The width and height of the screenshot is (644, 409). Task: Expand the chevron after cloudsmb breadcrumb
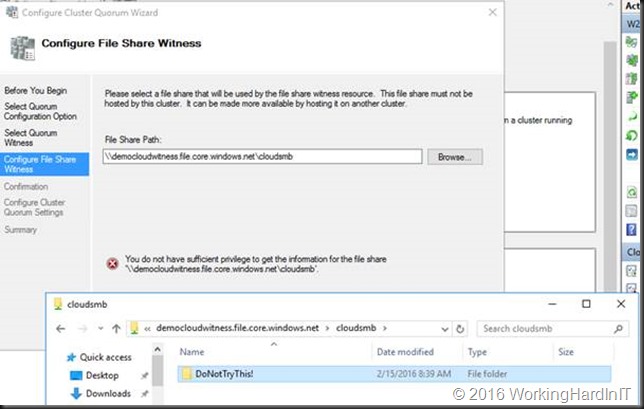click(x=385, y=329)
